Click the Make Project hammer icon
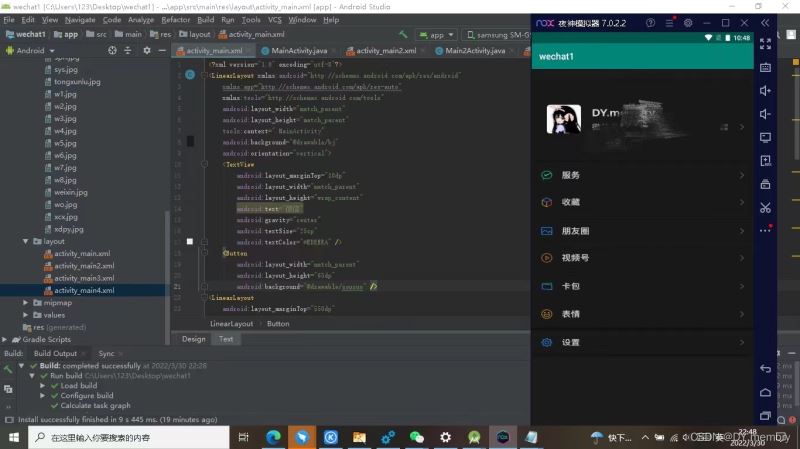This screenshot has height=449, width=800. (x=403, y=34)
